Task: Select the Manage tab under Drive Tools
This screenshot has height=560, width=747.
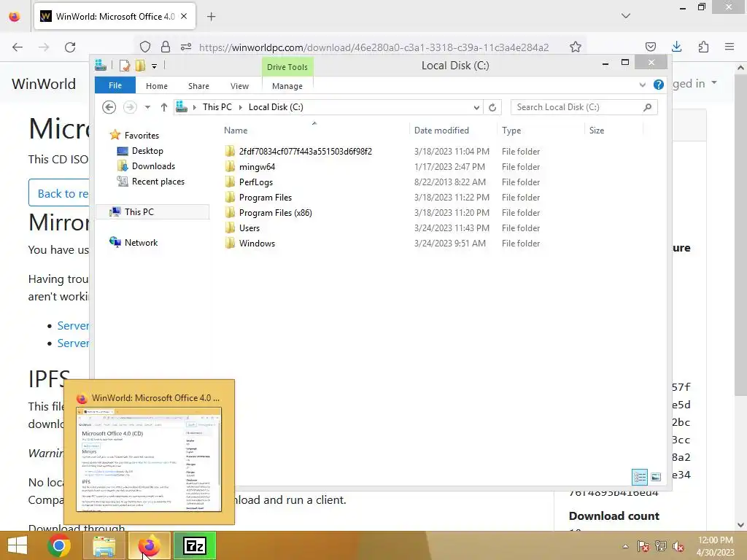Action: click(x=287, y=86)
